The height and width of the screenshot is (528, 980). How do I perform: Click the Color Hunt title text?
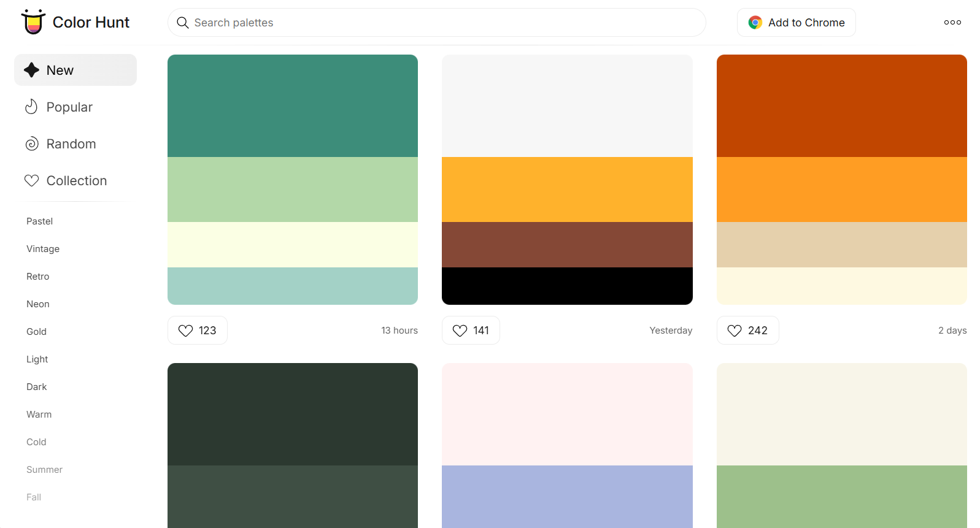(91, 22)
